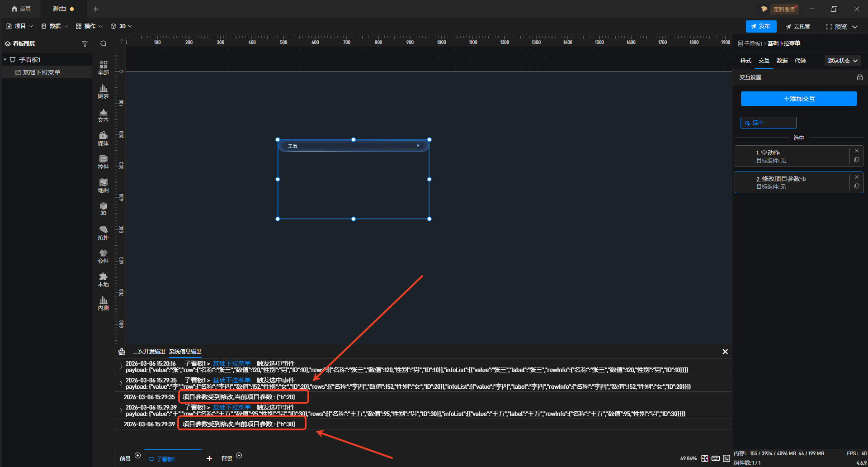
Task: Select the 基础下拉菜单 layer item
Action: point(41,72)
